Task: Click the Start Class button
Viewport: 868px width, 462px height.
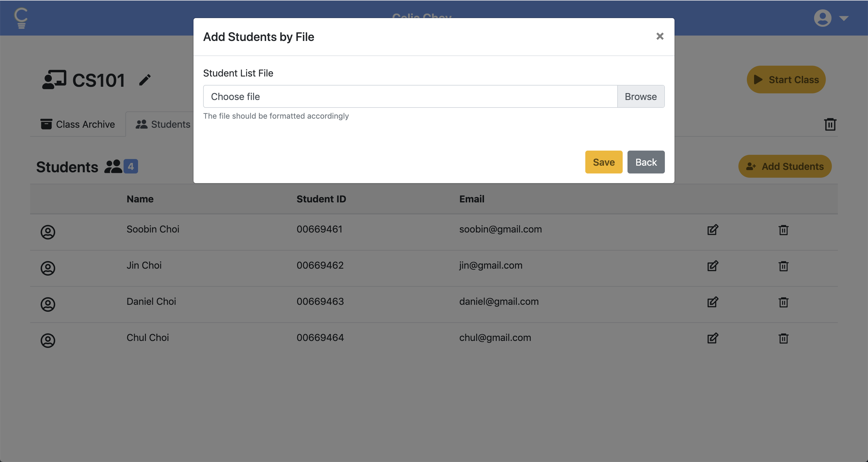Action: (x=786, y=80)
